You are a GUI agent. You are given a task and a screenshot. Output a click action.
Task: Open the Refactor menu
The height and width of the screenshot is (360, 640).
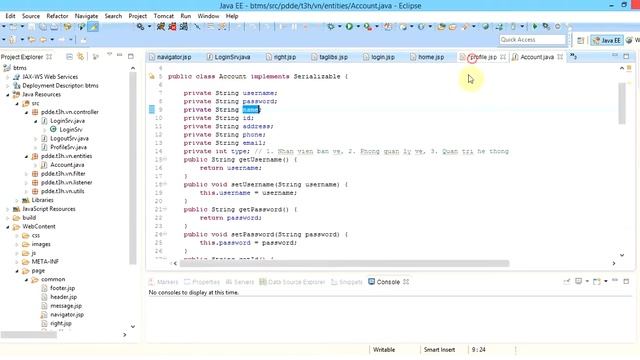click(57, 16)
